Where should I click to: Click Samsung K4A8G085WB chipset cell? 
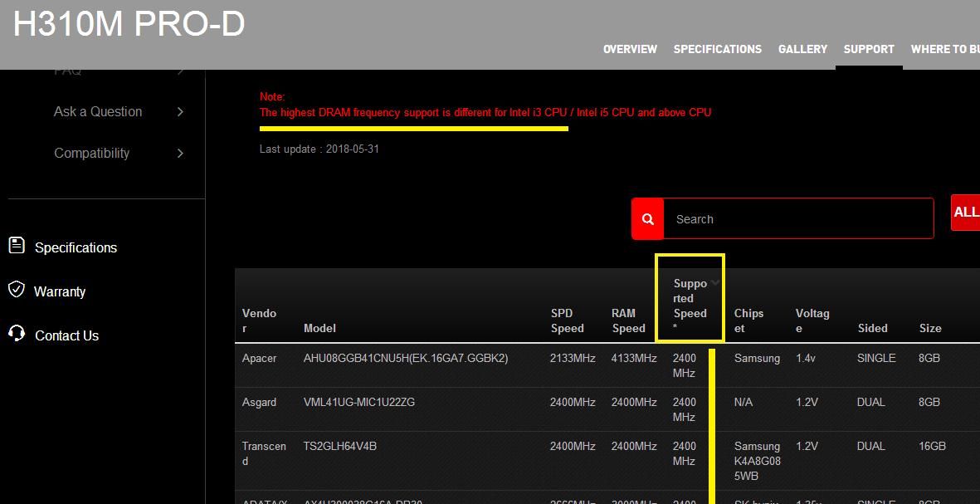coord(757,461)
